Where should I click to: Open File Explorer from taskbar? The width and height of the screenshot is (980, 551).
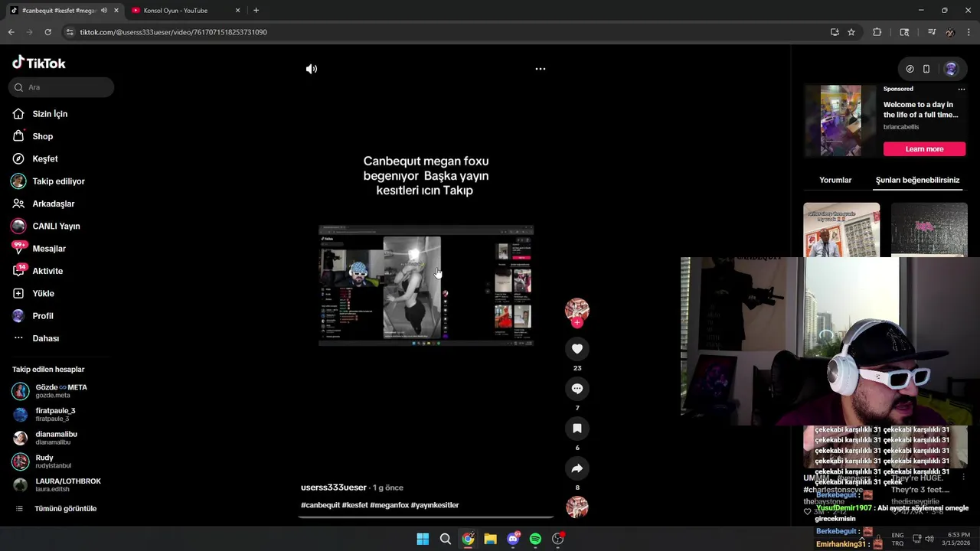pos(490,539)
